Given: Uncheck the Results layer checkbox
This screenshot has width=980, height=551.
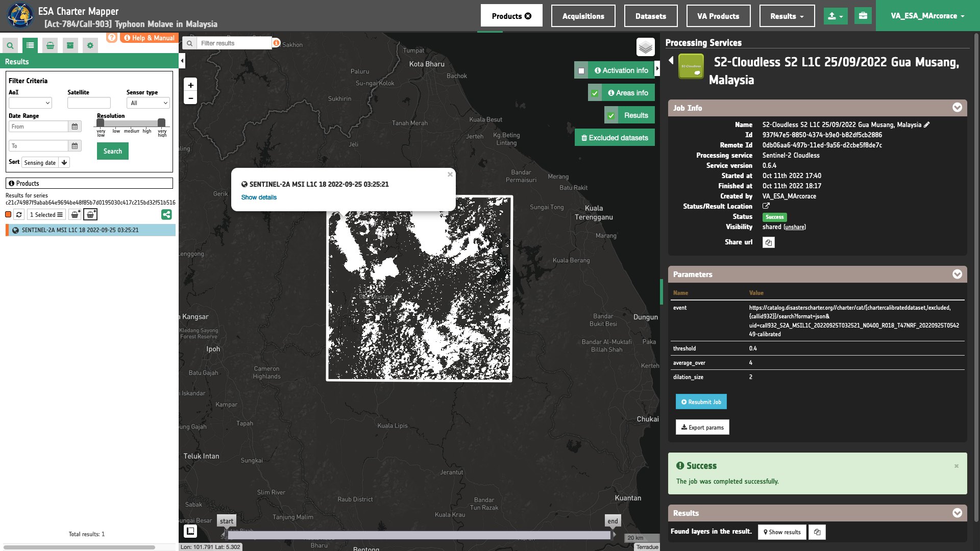Looking at the screenshot, I should tap(611, 115).
